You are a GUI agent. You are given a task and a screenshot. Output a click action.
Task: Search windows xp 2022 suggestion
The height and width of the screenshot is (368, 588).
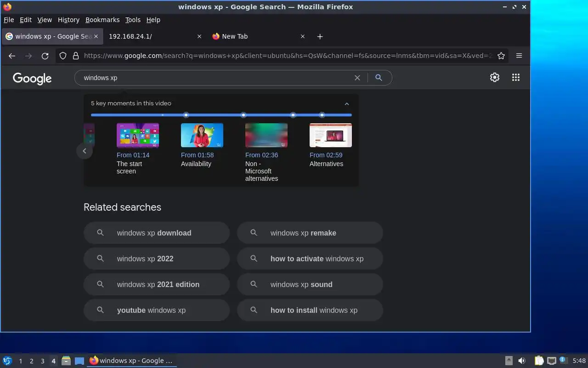pyautogui.click(x=157, y=259)
